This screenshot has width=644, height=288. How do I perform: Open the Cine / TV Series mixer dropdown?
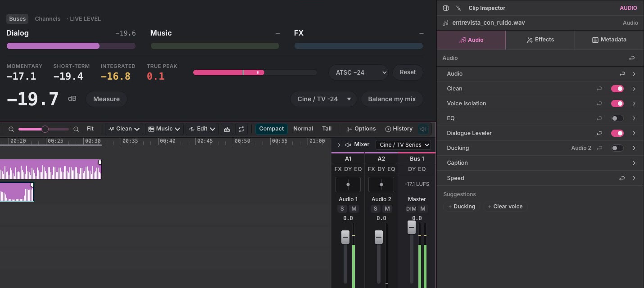403,145
